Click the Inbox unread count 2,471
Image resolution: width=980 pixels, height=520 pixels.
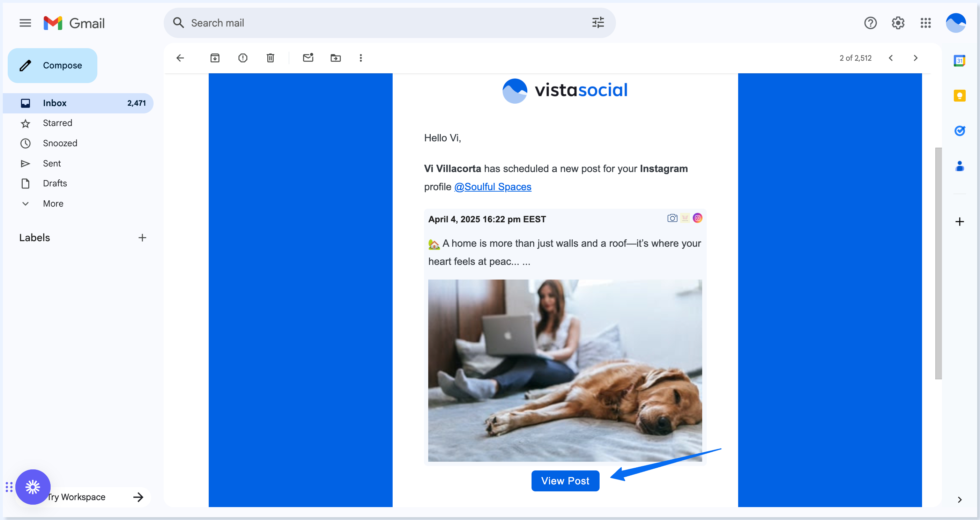(136, 103)
